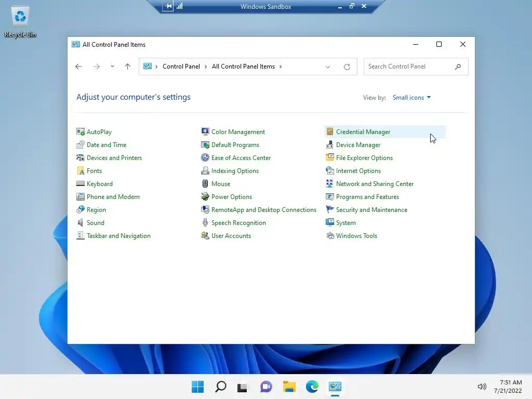Click the Sandbox connection signal icon

179,6
